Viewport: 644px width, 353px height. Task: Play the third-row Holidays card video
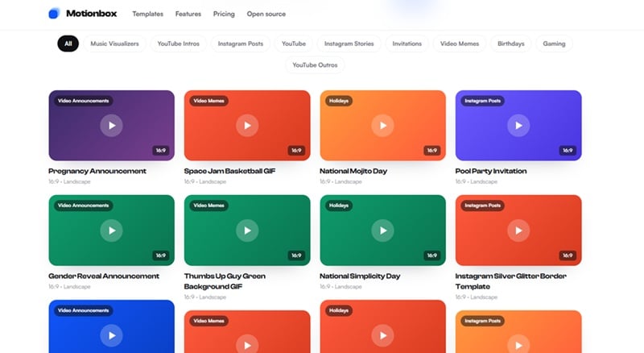383,335
